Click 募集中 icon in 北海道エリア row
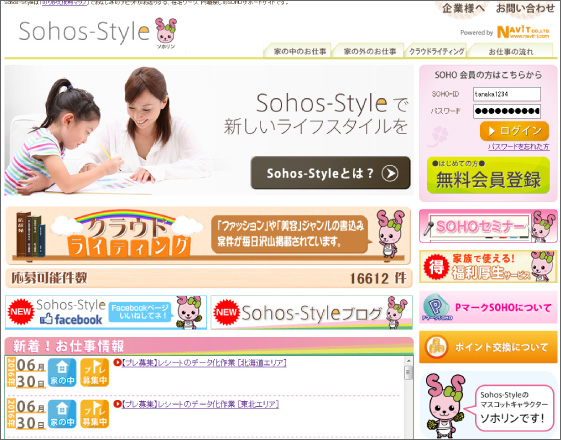 coord(94,372)
